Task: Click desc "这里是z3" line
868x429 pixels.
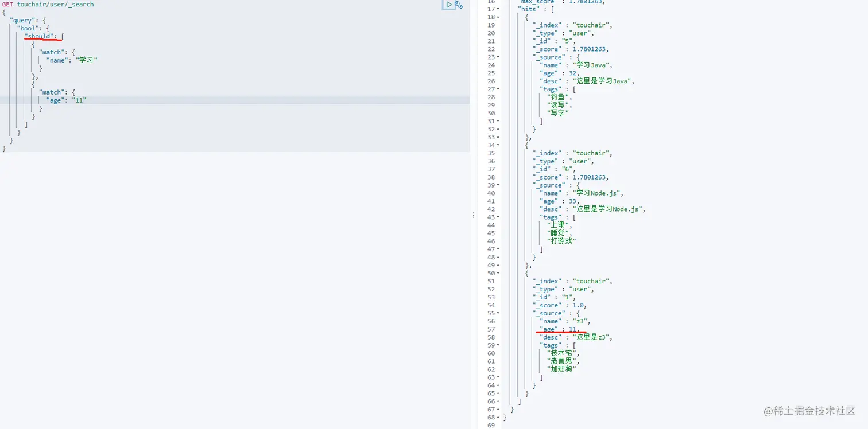Action: point(576,338)
